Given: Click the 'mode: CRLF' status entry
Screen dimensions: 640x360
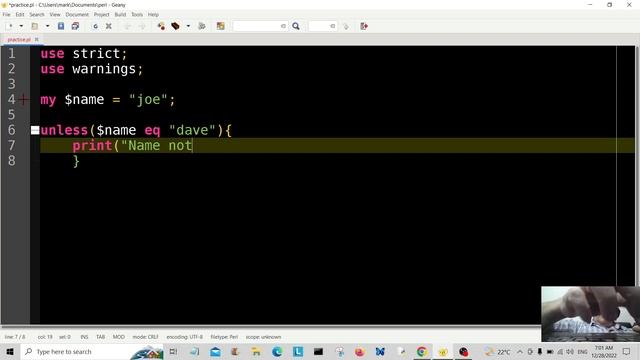Looking at the screenshot, I should [145, 337].
